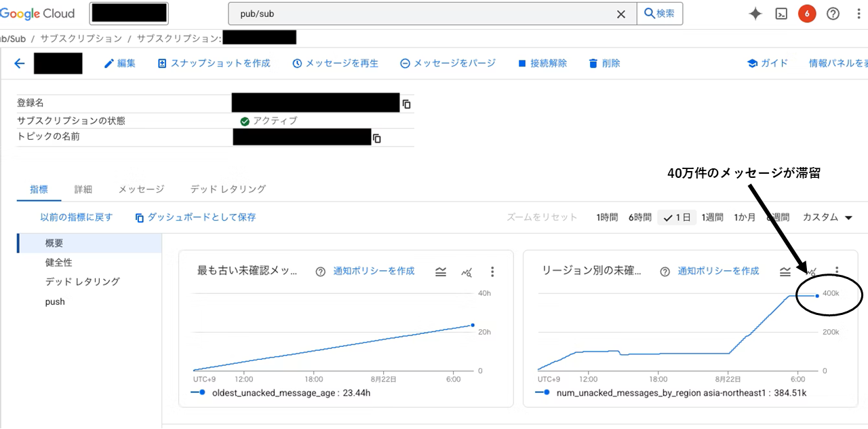Open help icon on oldest unacked chart
Image resolution: width=868 pixels, height=429 pixels.
pyautogui.click(x=321, y=272)
